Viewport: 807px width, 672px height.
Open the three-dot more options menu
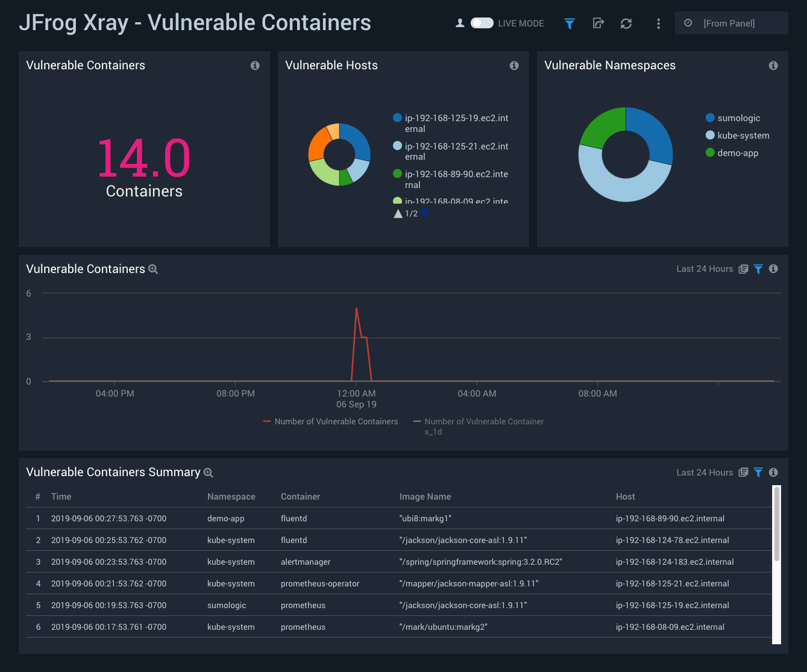(658, 24)
